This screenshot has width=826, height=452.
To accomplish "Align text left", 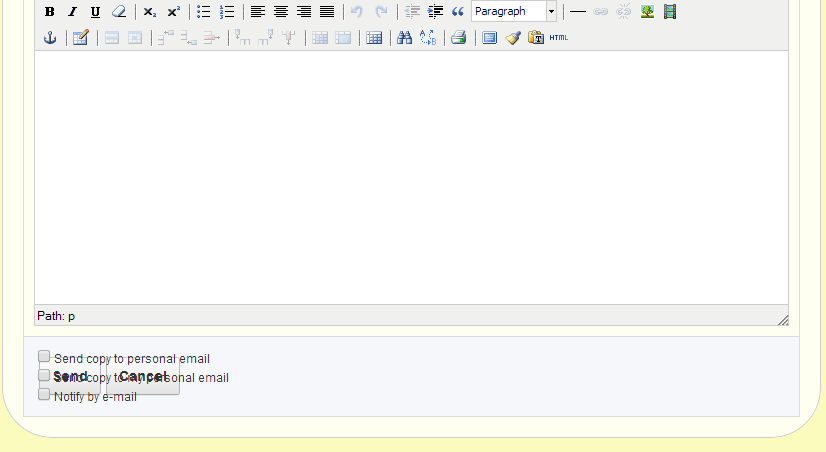I will 258,12.
